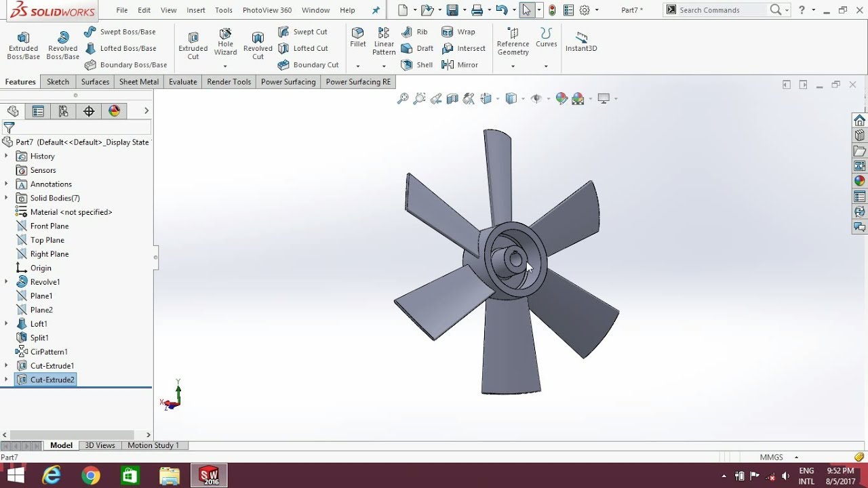This screenshot has width=868, height=488.
Task: Choose the Boundary Boss/Base tool
Action: point(125,65)
